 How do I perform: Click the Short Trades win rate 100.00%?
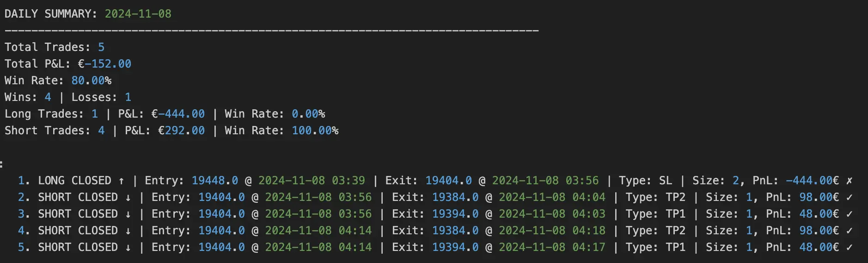pyautogui.click(x=315, y=131)
